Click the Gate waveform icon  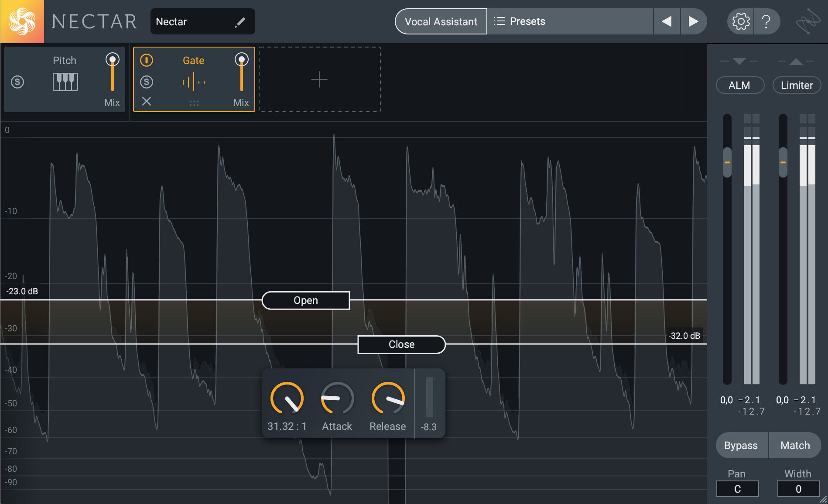pyautogui.click(x=194, y=82)
